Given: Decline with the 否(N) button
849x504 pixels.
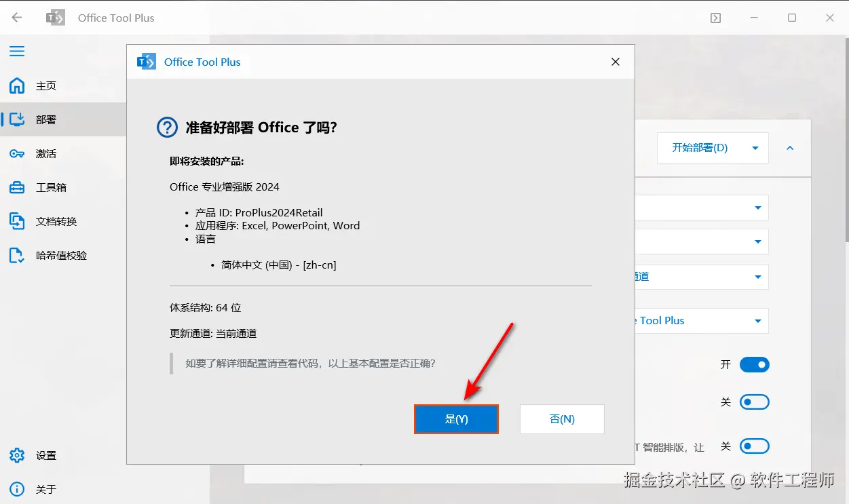Looking at the screenshot, I should point(562,419).
